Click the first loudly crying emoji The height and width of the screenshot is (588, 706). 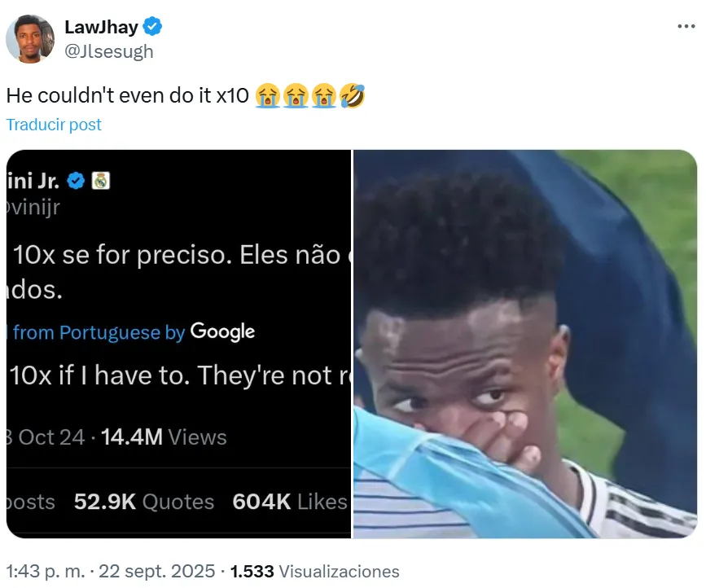[268, 96]
